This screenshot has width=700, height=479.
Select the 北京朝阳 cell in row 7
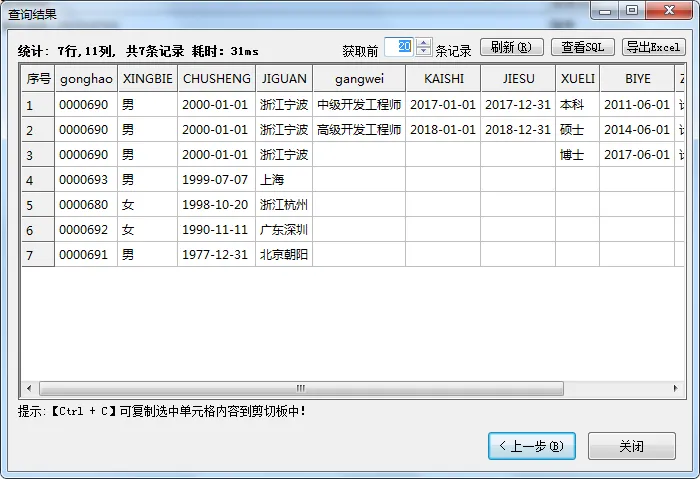284,255
